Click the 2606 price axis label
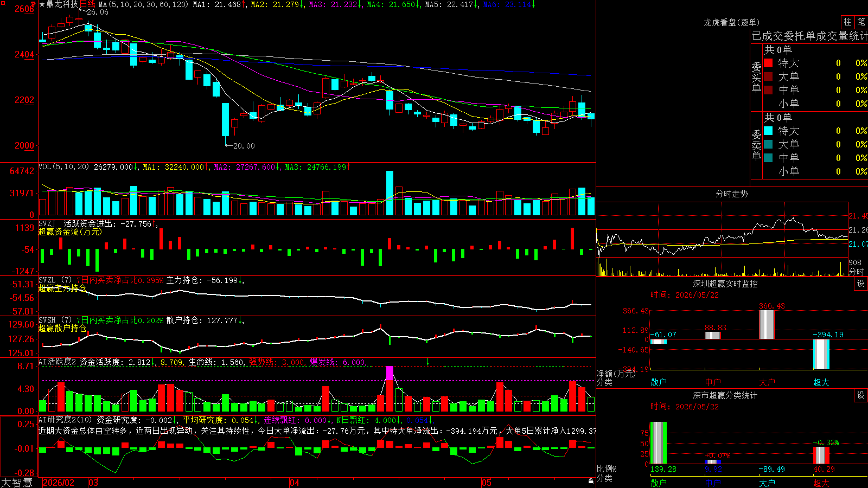 click(24, 9)
